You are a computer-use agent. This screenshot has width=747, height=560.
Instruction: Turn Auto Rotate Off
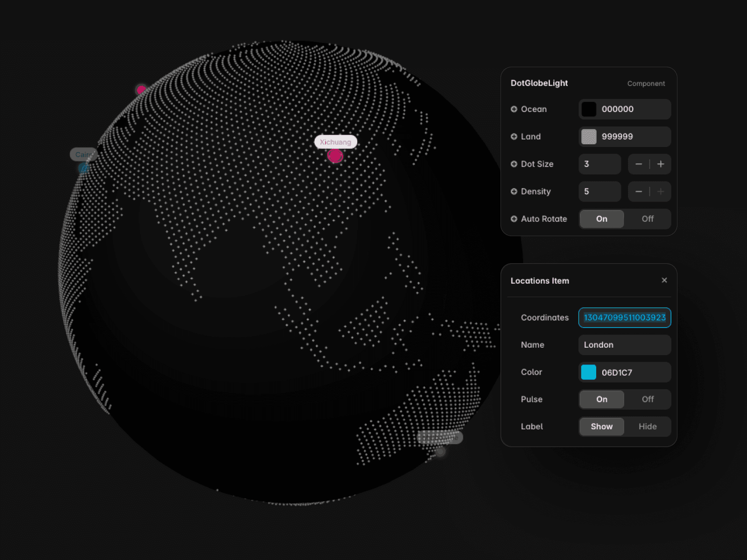pyautogui.click(x=648, y=219)
